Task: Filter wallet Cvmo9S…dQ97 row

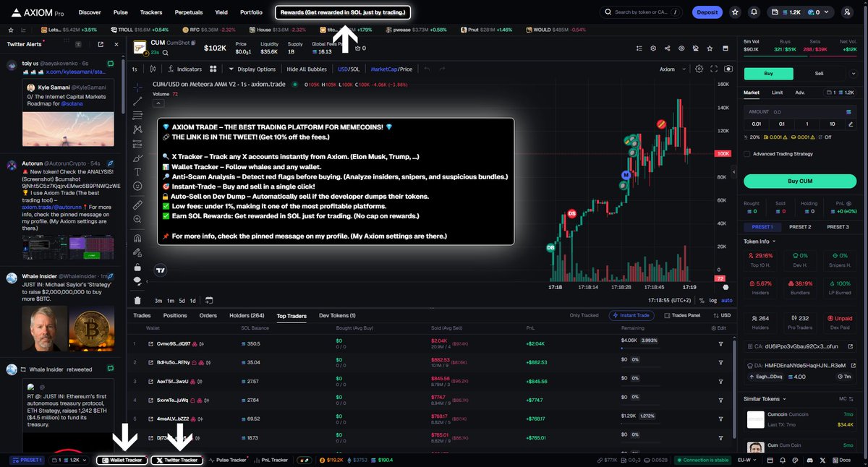Action: point(720,343)
